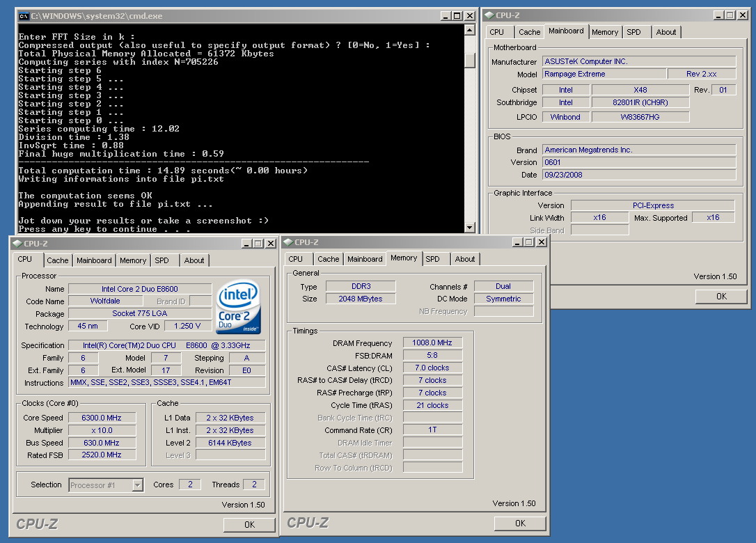The image size is (756, 543).
Task: Click OK in mainboard CPU-Z window
Action: click(x=721, y=296)
